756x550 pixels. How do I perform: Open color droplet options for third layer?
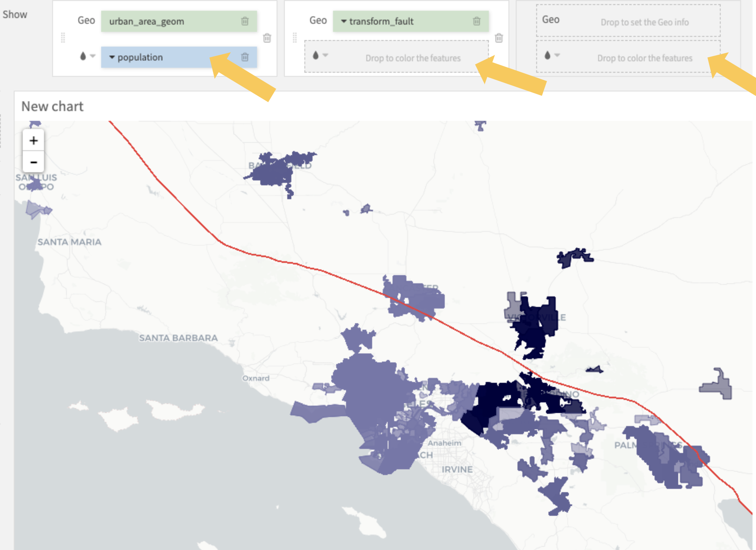552,55
